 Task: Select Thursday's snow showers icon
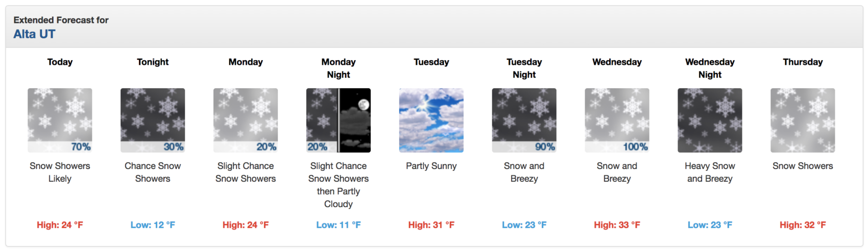pyautogui.click(x=803, y=120)
